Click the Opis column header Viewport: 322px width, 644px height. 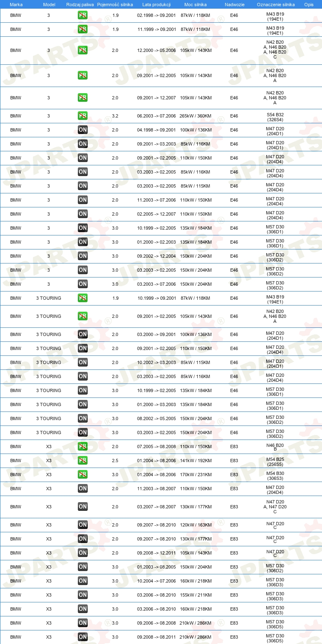[x=308, y=4]
